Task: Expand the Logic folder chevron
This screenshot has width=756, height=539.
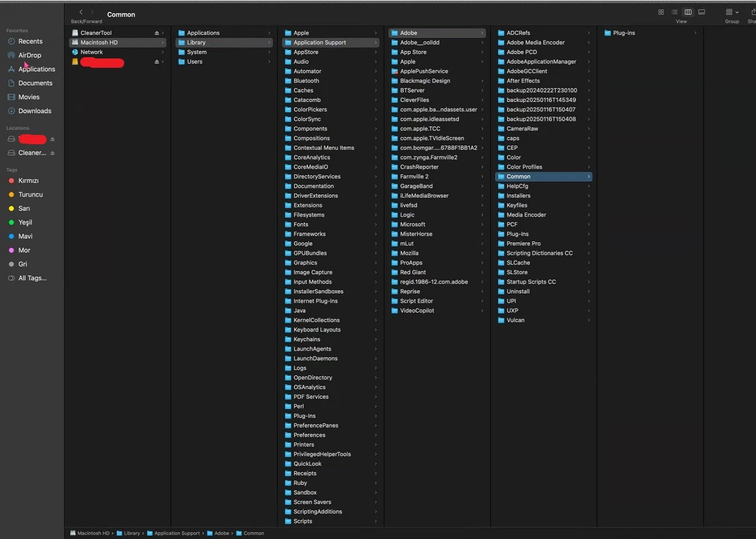Action: pos(481,215)
